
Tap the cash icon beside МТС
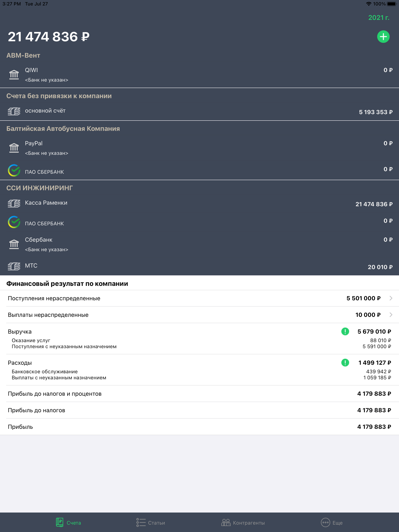[x=14, y=266]
